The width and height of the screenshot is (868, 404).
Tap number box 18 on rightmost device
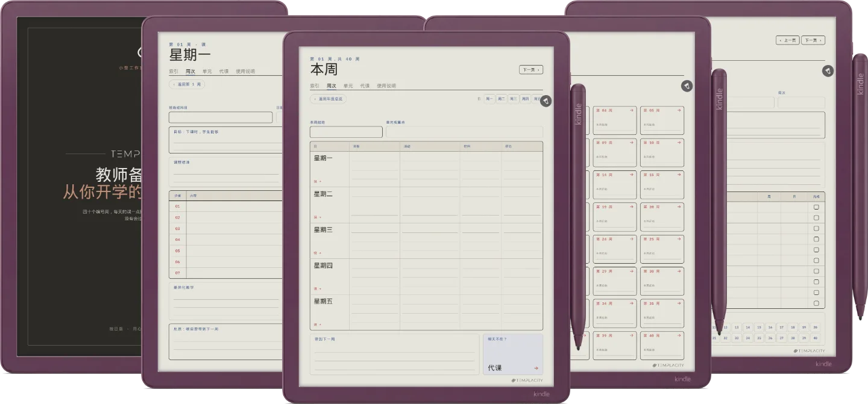point(793,328)
